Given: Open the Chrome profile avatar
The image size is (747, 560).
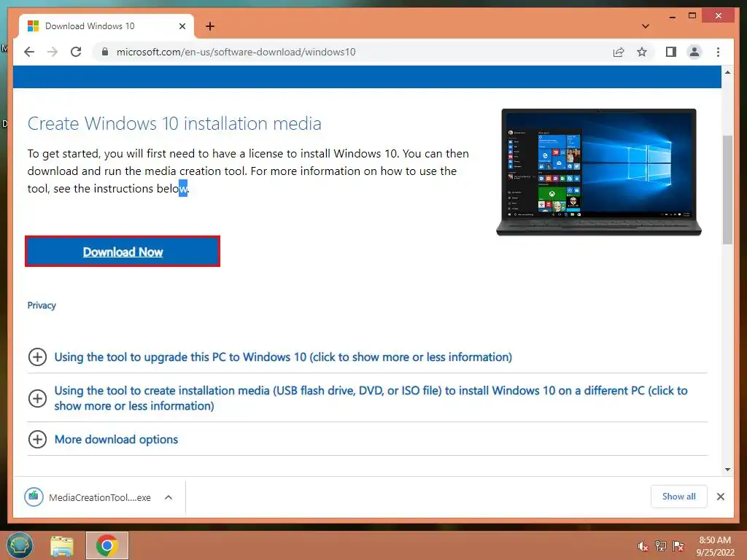Looking at the screenshot, I should [694, 52].
